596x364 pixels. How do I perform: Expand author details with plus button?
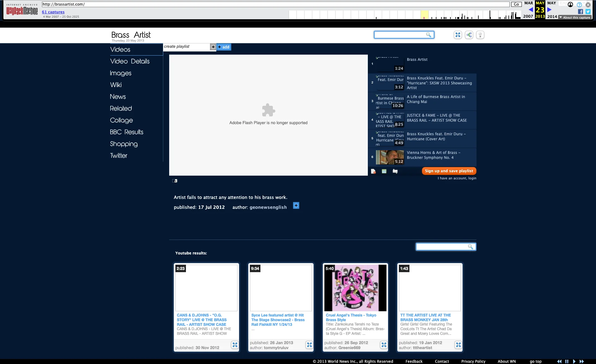(296, 205)
